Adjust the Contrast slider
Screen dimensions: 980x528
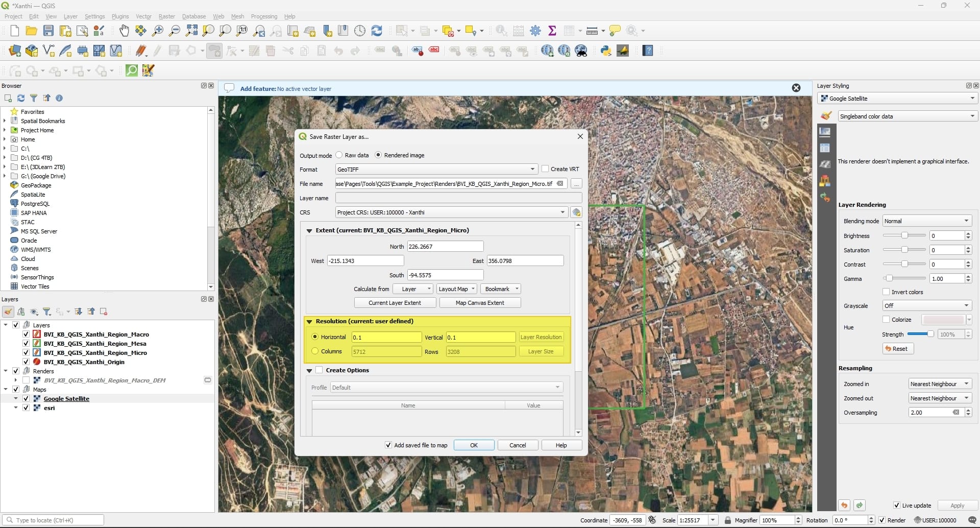(x=904, y=264)
